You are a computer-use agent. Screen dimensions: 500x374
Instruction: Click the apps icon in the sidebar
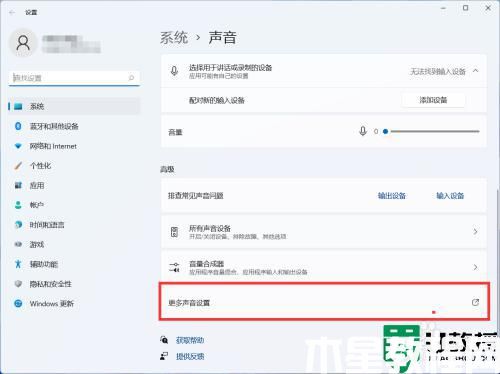[x=18, y=185]
